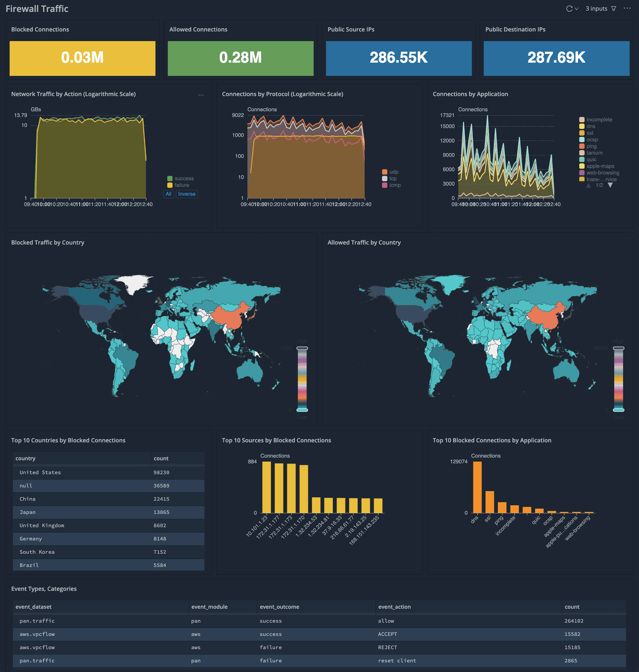Viewport: 639px width, 672px height.
Task: Click bottom handle of Allowed Traffic map slider
Action: pyautogui.click(x=618, y=410)
